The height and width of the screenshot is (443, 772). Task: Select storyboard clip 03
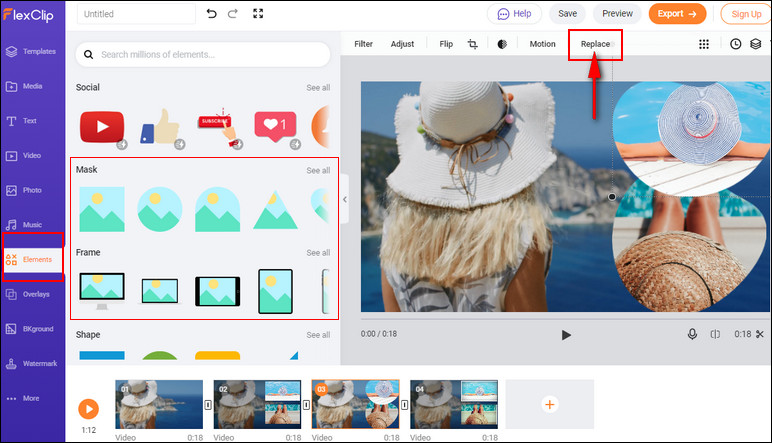tap(355, 404)
